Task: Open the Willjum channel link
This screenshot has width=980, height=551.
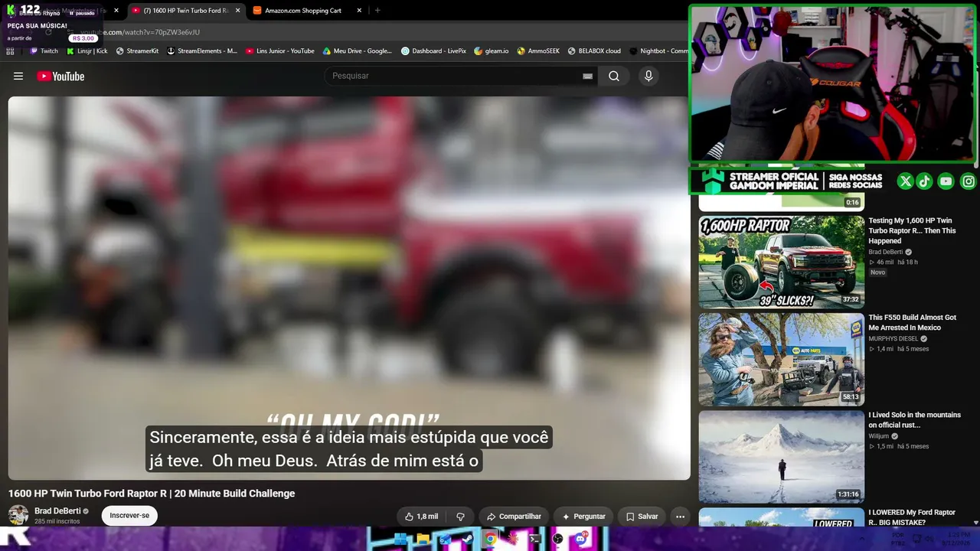Action: click(x=879, y=436)
